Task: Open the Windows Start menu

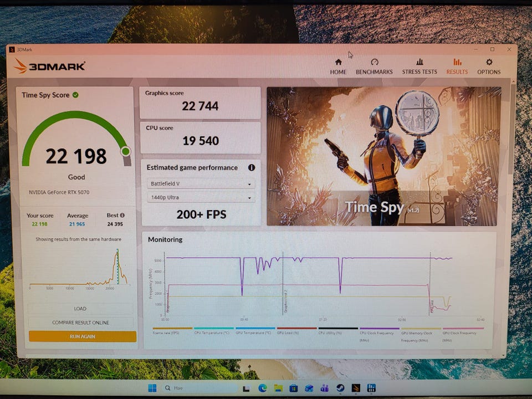Action: click(x=152, y=388)
